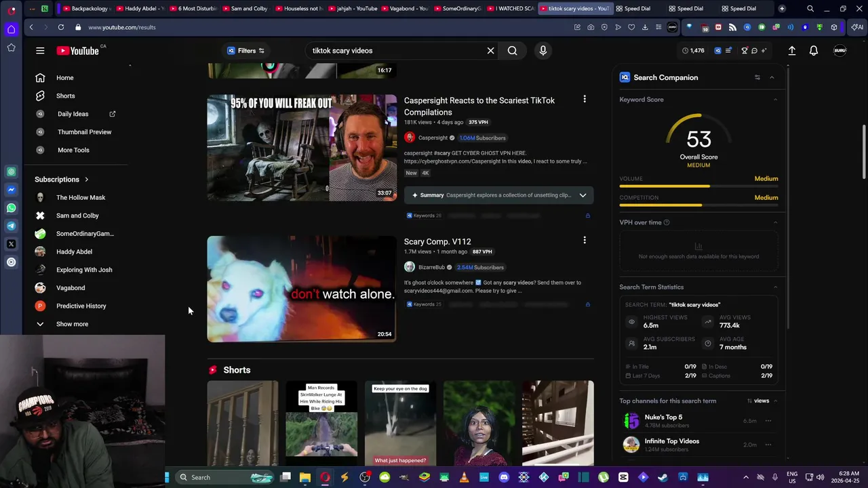Go to the YouTube logo home link
The height and width of the screenshot is (488, 868).
click(x=78, y=51)
